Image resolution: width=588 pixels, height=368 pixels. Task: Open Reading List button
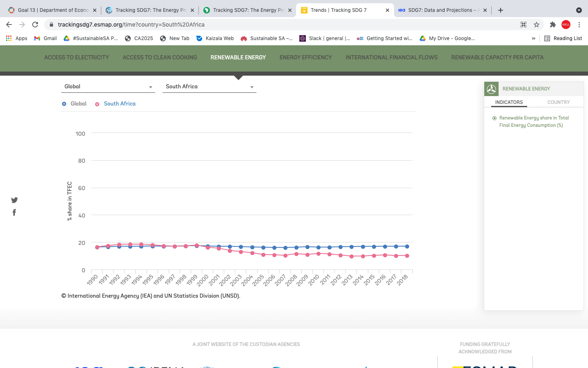(x=563, y=38)
